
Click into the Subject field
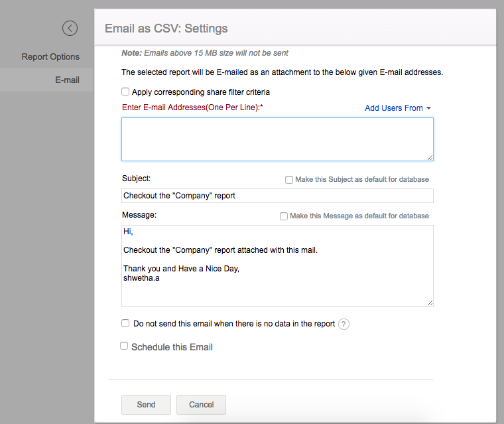point(277,196)
